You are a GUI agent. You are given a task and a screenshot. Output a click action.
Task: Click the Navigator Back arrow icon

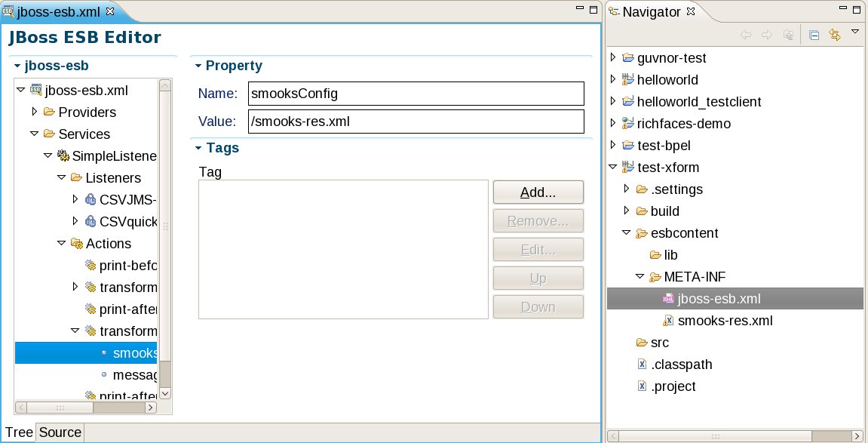click(x=746, y=35)
